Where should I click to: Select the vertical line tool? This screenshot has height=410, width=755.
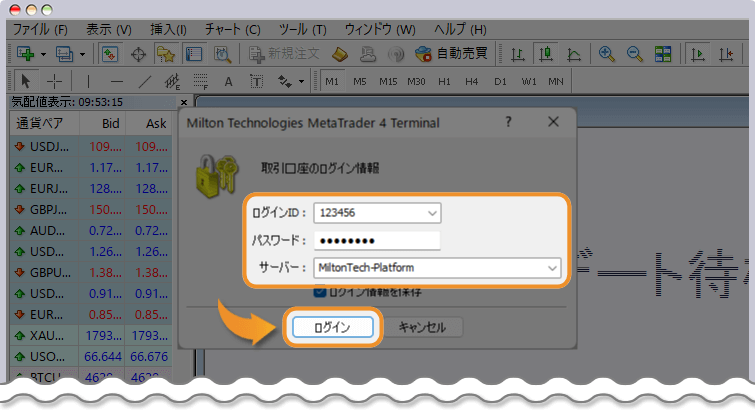pyautogui.click(x=88, y=81)
